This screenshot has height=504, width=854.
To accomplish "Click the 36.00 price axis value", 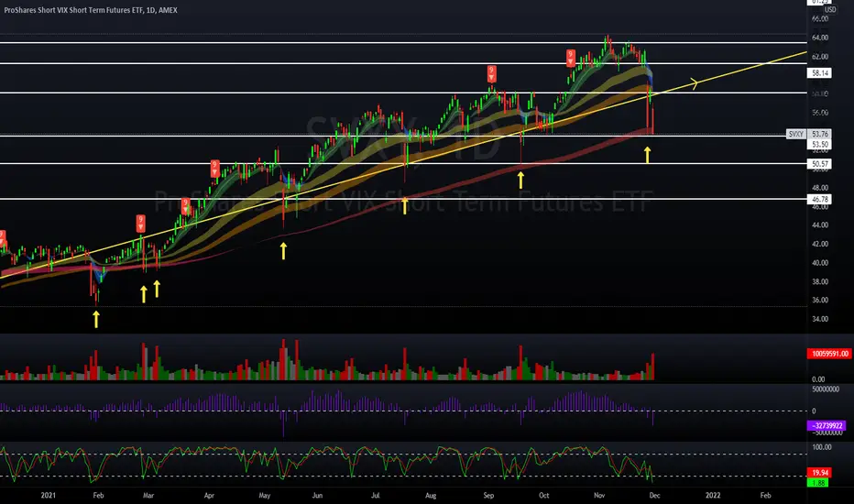I will (820, 301).
